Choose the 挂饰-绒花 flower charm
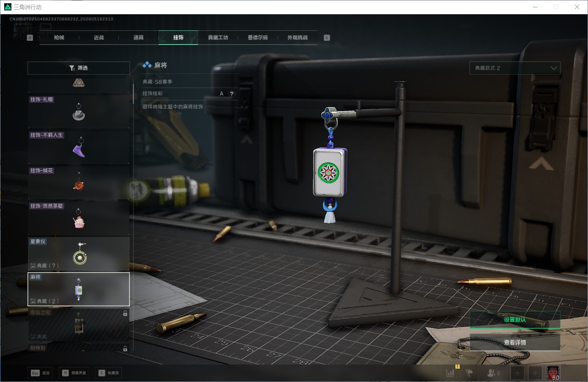This screenshot has height=382, width=588. click(78, 182)
